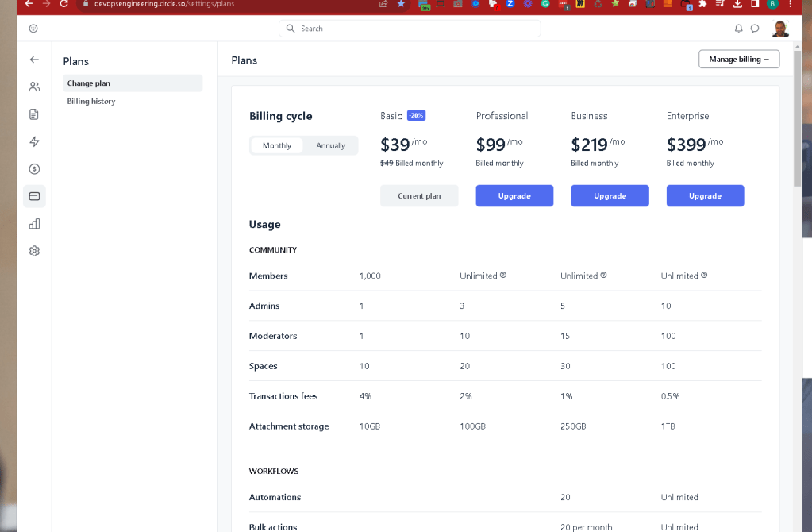
Task: Go back with the sidebar left arrow
Action: (x=34, y=60)
